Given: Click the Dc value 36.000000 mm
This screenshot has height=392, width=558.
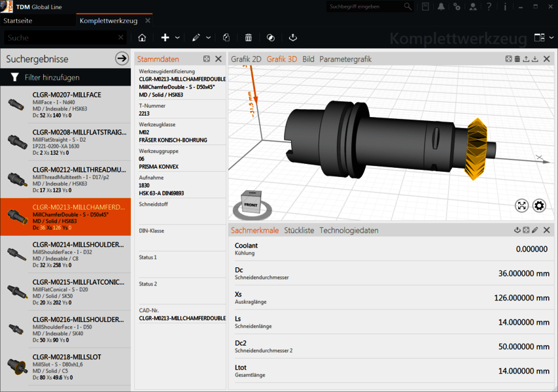Looking at the screenshot, I should tap(523, 273).
